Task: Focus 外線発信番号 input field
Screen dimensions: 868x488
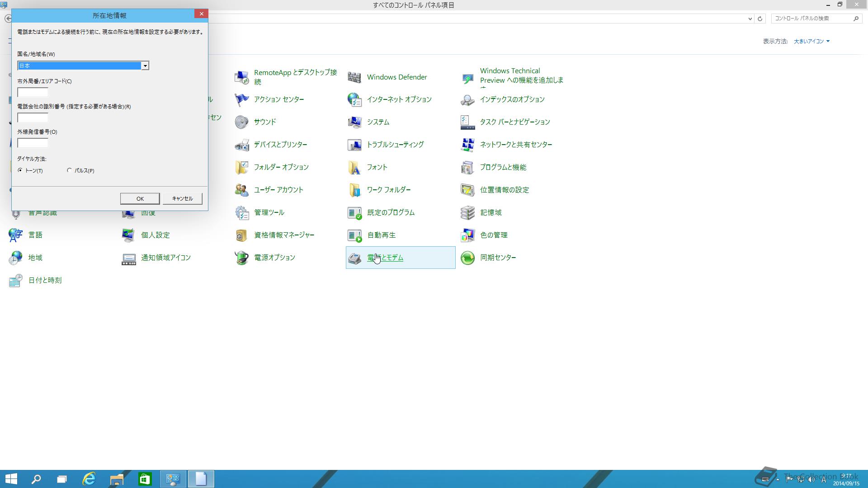Action: (x=33, y=143)
